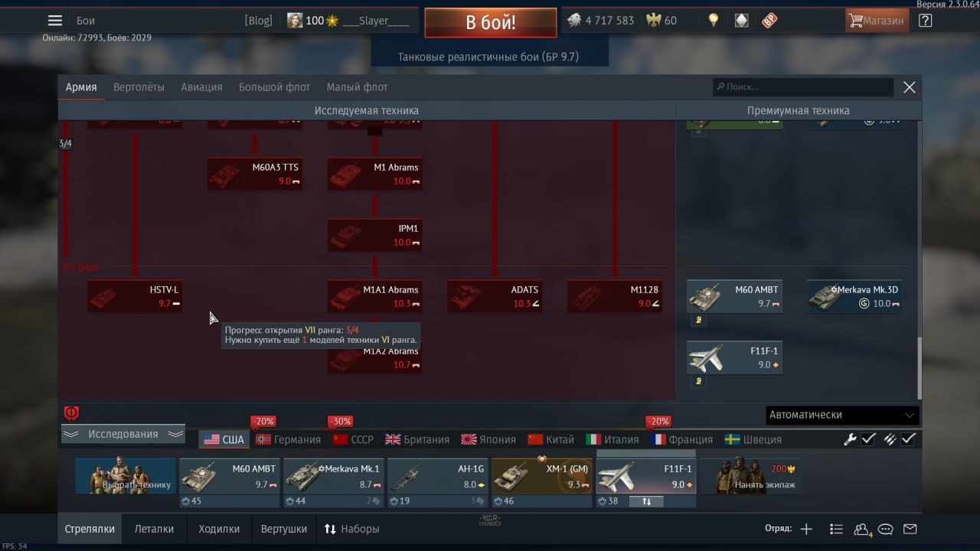980x551 pixels.
Task: Open the Наборы presets button
Action: [x=351, y=529]
